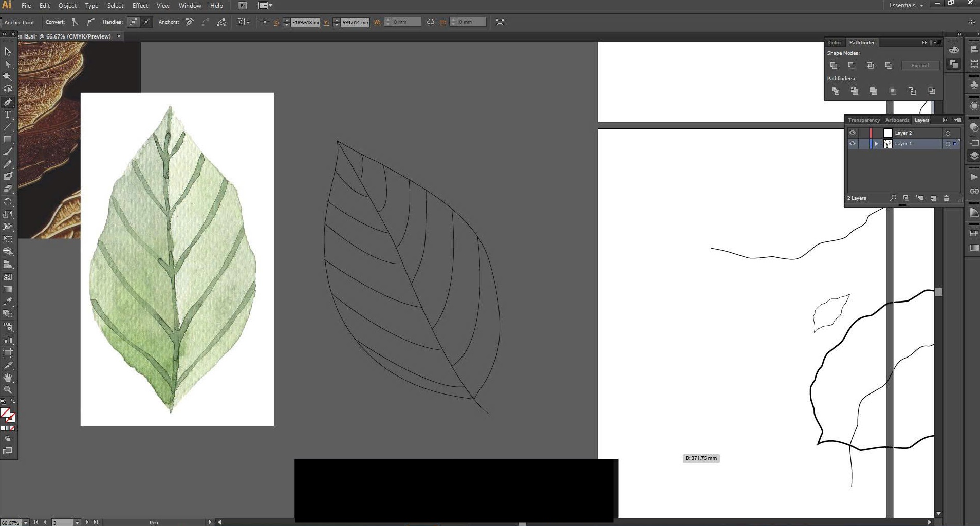This screenshot has width=980, height=526.
Task: Click the Unite shape mode icon
Action: 834,65
